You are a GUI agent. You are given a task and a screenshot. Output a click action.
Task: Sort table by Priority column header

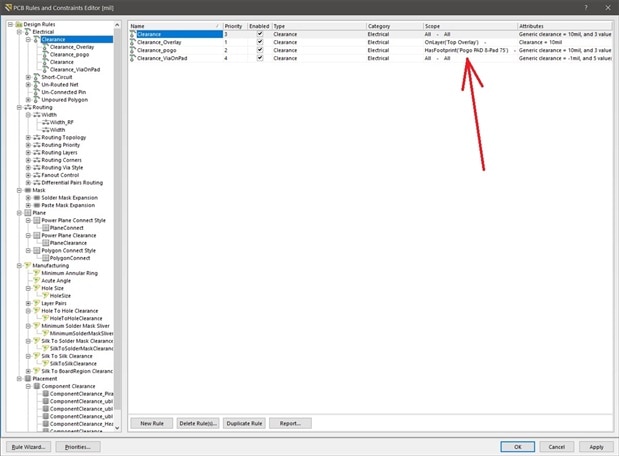click(235, 26)
